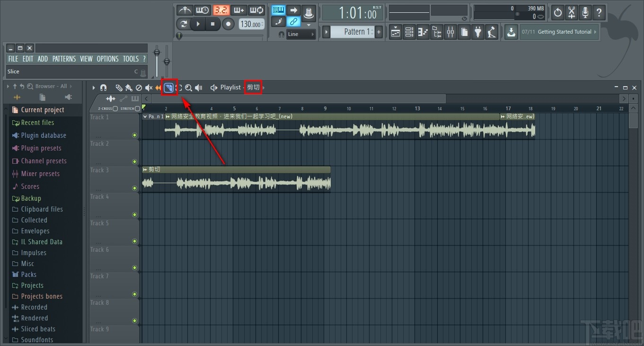Screen dimensions: 644x346
Task: Open the playlist options menu arrow
Action: (x=94, y=88)
